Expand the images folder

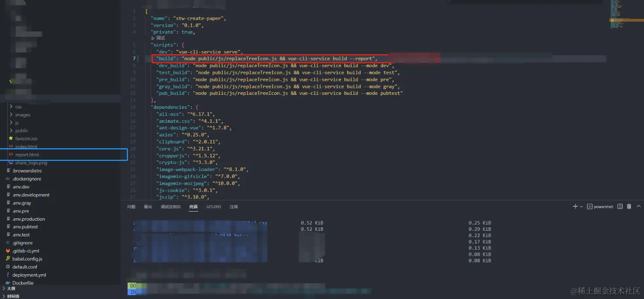22,115
